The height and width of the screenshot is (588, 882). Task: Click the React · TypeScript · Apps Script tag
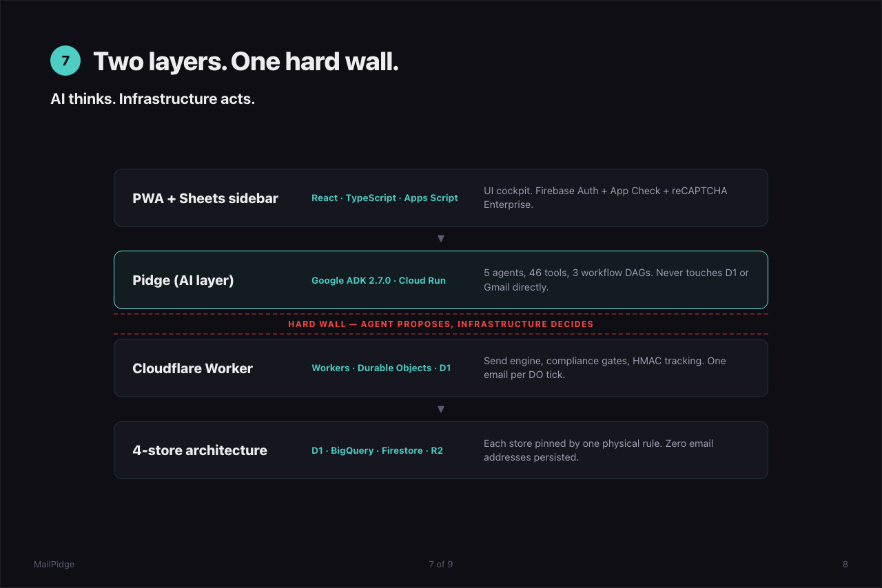[384, 198]
